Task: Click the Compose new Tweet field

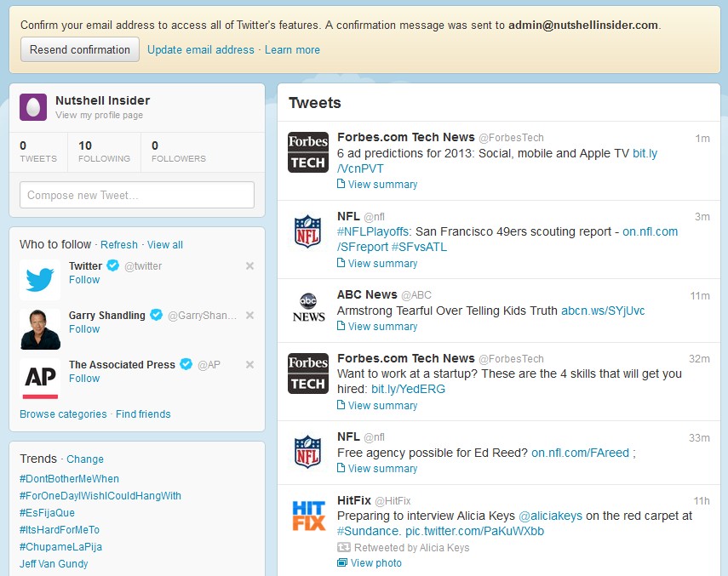Action: (137, 195)
